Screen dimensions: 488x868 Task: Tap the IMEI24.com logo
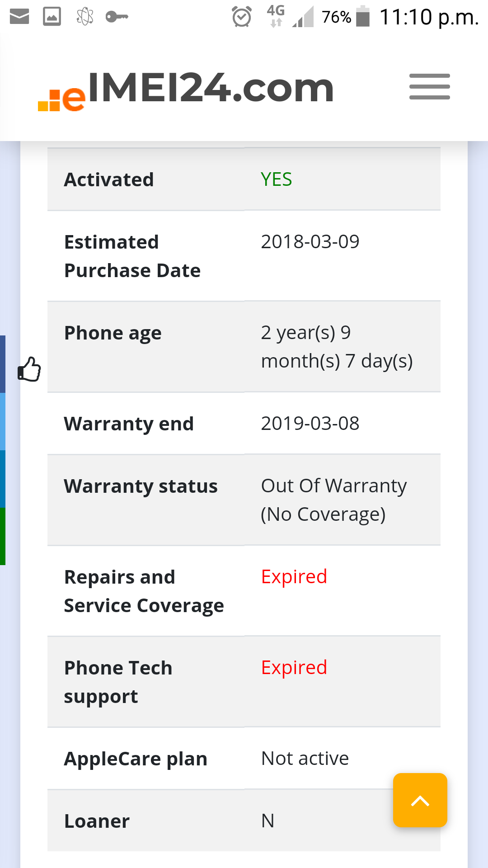pyautogui.click(x=186, y=90)
